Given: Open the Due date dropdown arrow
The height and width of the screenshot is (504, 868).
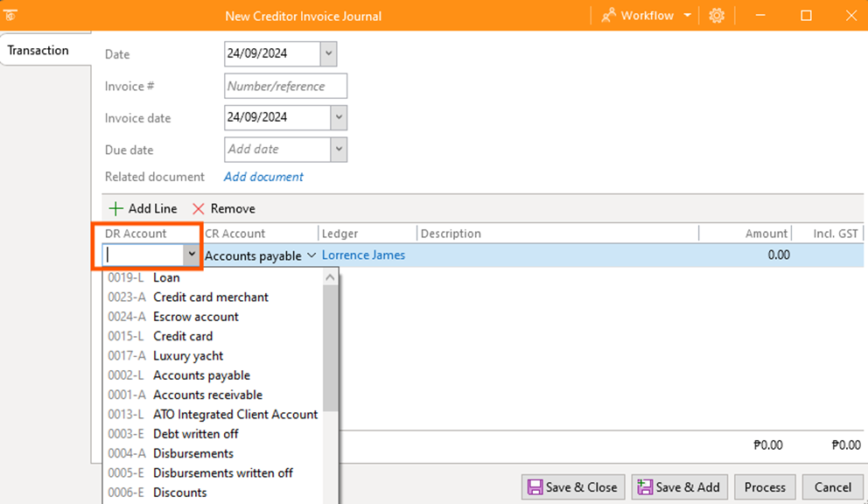Looking at the screenshot, I should [338, 150].
